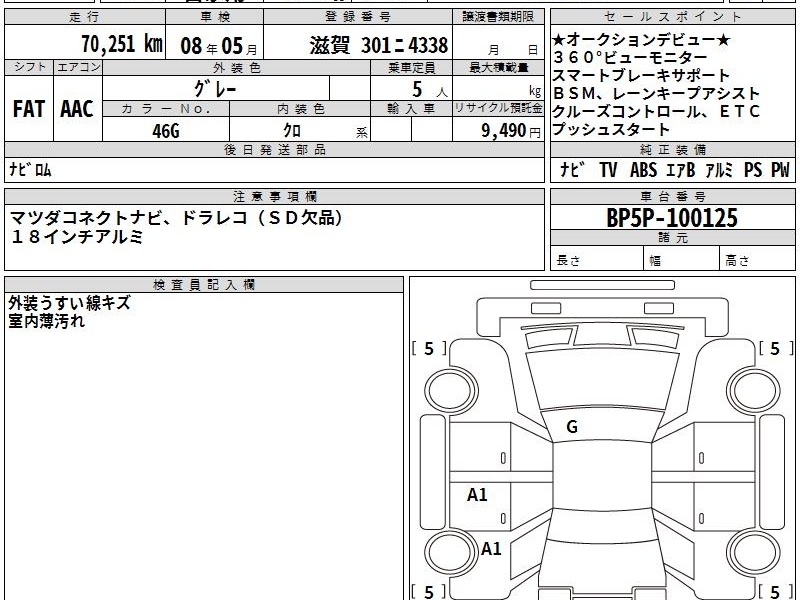Screen dimensions: 800x600
Task: Select the プッシュスタート line
Action: point(611,129)
